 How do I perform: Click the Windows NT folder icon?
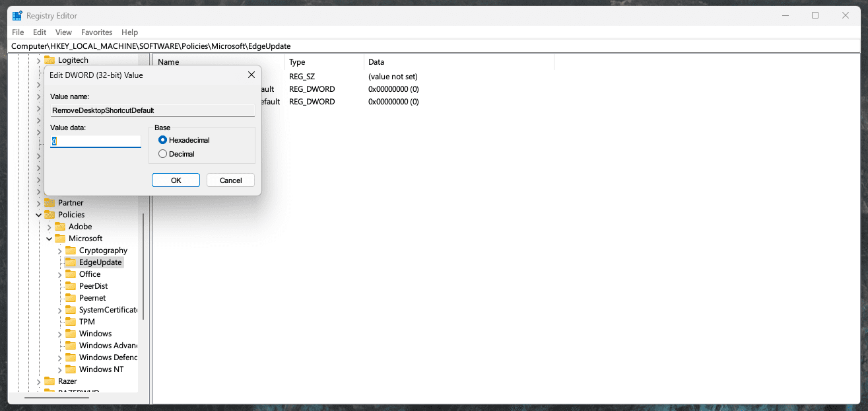point(71,369)
